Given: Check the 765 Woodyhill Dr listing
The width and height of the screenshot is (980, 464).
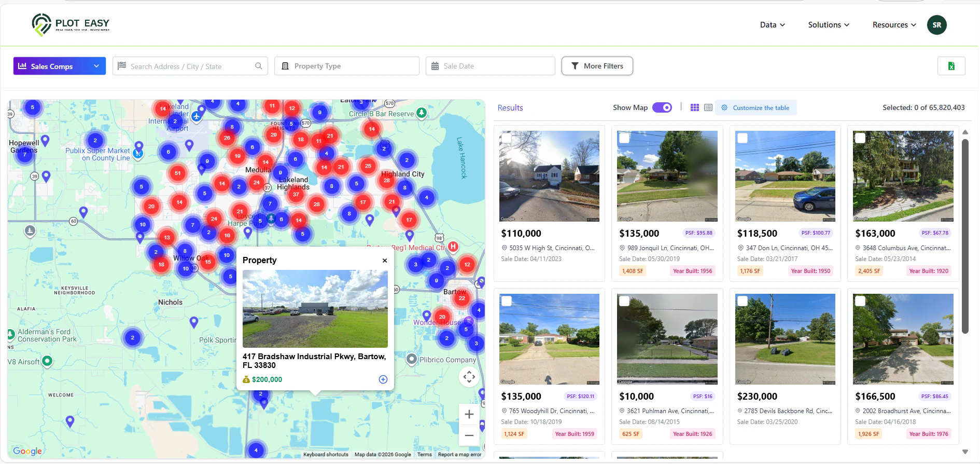Looking at the screenshot, I should pyautogui.click(x=507, y=301).
